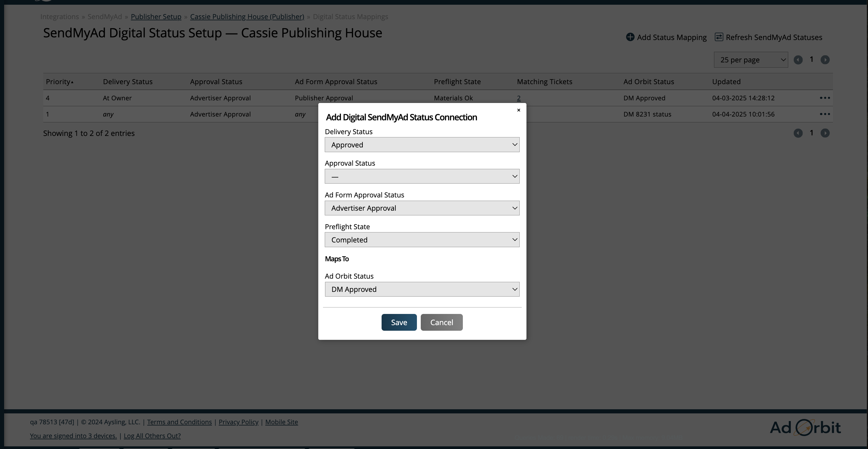Click the top next page arrow

point(825,60)
